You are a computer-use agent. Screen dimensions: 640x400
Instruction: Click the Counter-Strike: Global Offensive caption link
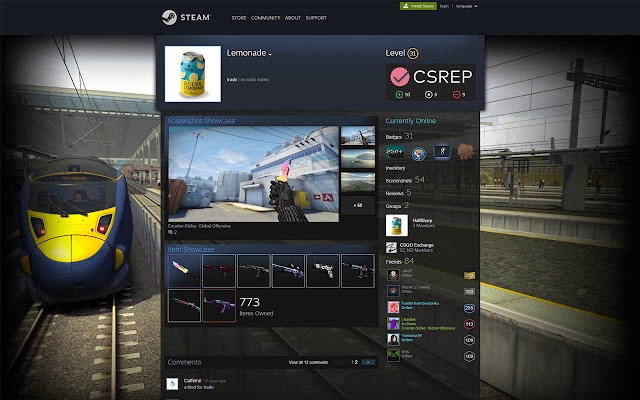[199, 226]
